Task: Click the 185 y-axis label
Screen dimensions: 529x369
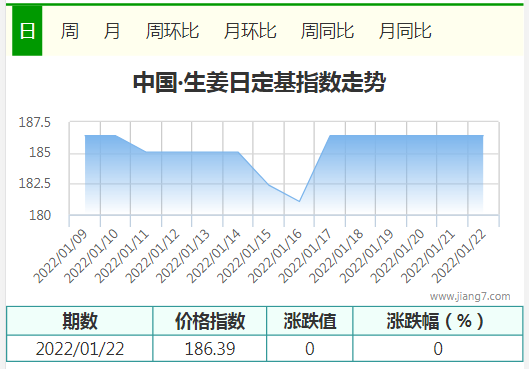Action: tap(40, 152)
